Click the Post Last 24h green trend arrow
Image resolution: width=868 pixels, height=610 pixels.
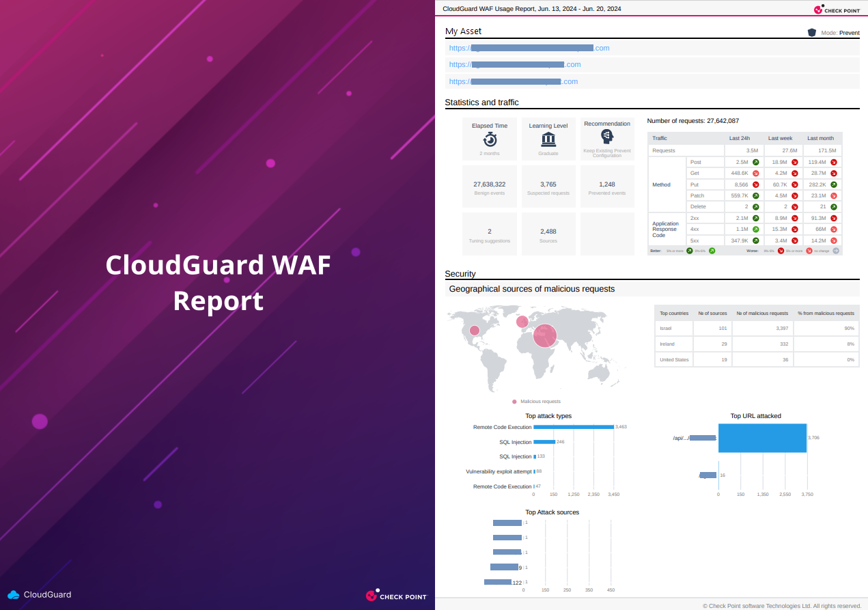click(756, 162)
